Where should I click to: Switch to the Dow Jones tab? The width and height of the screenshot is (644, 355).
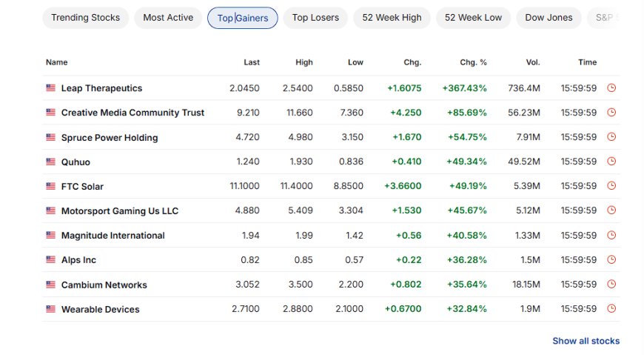549,18
